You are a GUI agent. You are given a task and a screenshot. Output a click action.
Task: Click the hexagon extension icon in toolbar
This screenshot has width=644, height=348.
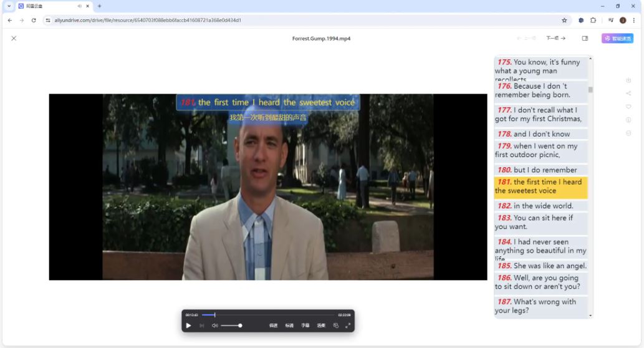(x=581, y=20)
